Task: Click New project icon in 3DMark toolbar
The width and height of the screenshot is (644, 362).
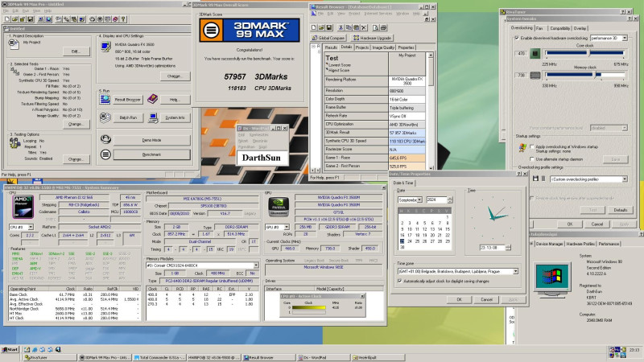Action: tap(7, 19)
